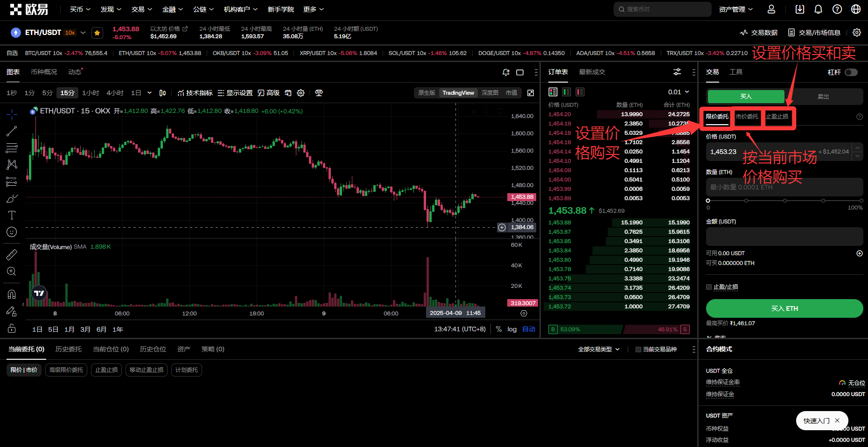Viewport: 868px width, 447px height.
Task: Show order book with both sides
Action: pos(553,92)
